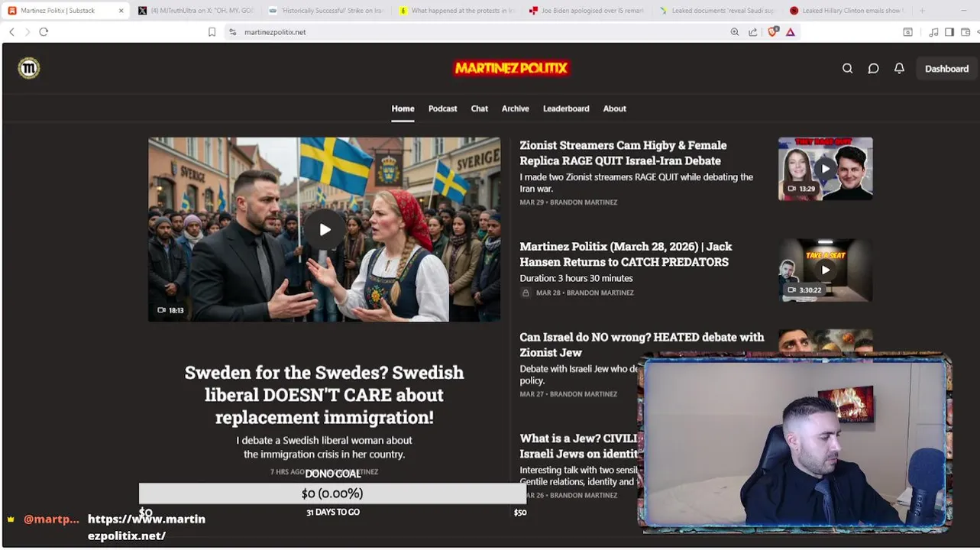Play the Jack Hansen 3:30:22 video thumbnail
The image size is (980, 550).
click(x=825, y=270)
